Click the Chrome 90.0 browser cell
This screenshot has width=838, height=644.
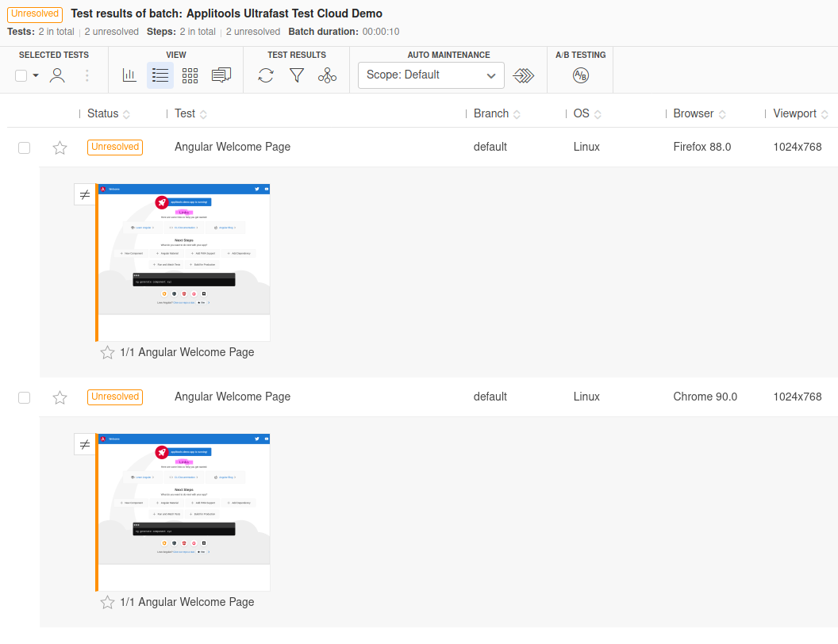pyautogui.click(x=705, y=397)
